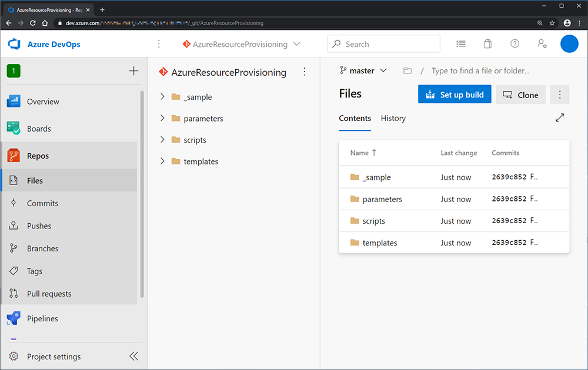Click the sidebar vertical scrollbar
The image size is (588, 370).
pyautogui.click(x=142, y=194)
